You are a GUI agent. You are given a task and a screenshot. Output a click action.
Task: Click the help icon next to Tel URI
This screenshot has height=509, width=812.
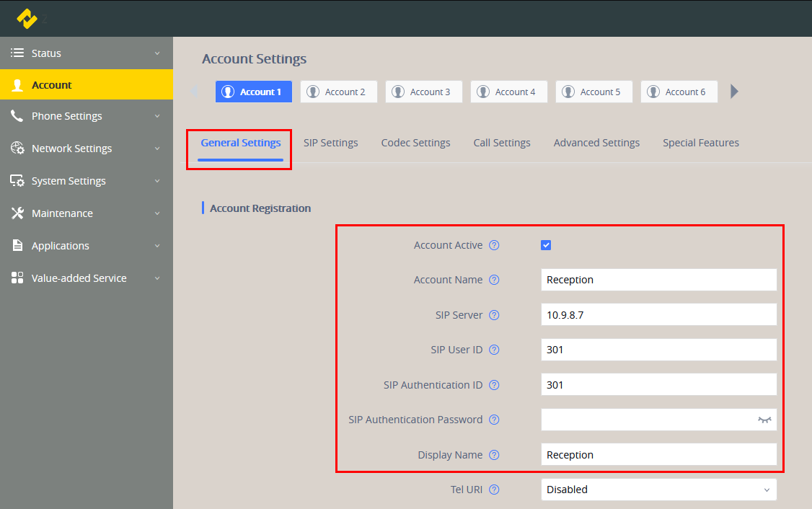494,490
